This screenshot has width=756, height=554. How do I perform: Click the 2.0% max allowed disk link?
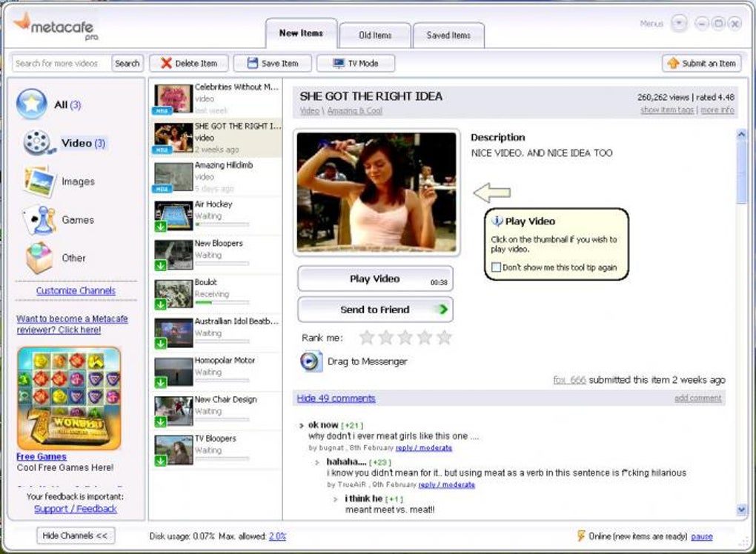point(277,536)
